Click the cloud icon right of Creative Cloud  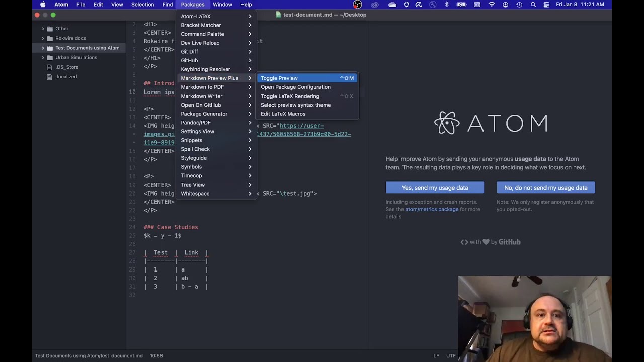point(392,5)
